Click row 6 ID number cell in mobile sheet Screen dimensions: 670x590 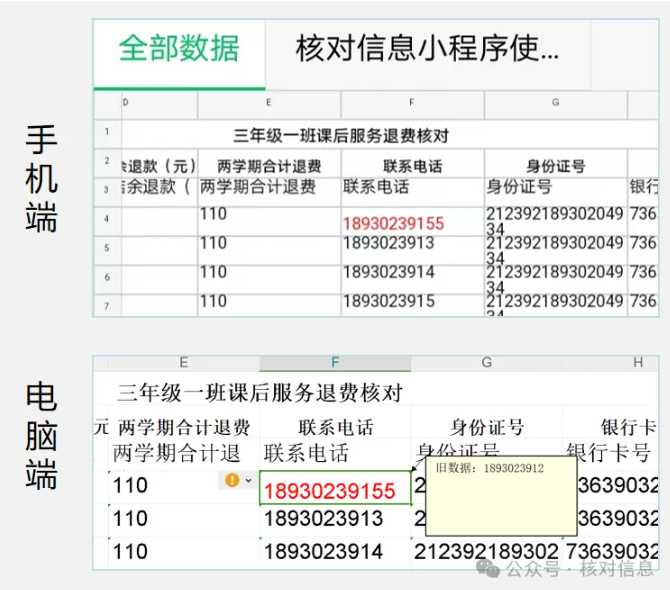coord(555,279)
